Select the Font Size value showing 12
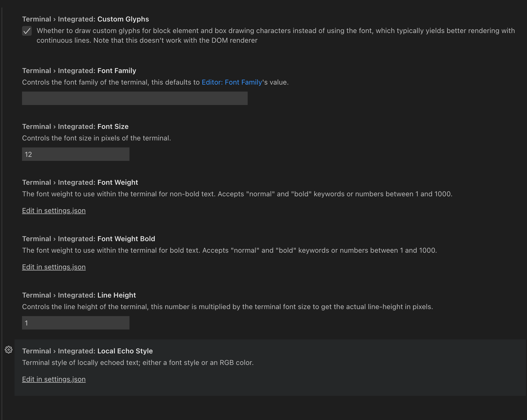This screenshot has height=420, width=527. coord(75,154)
